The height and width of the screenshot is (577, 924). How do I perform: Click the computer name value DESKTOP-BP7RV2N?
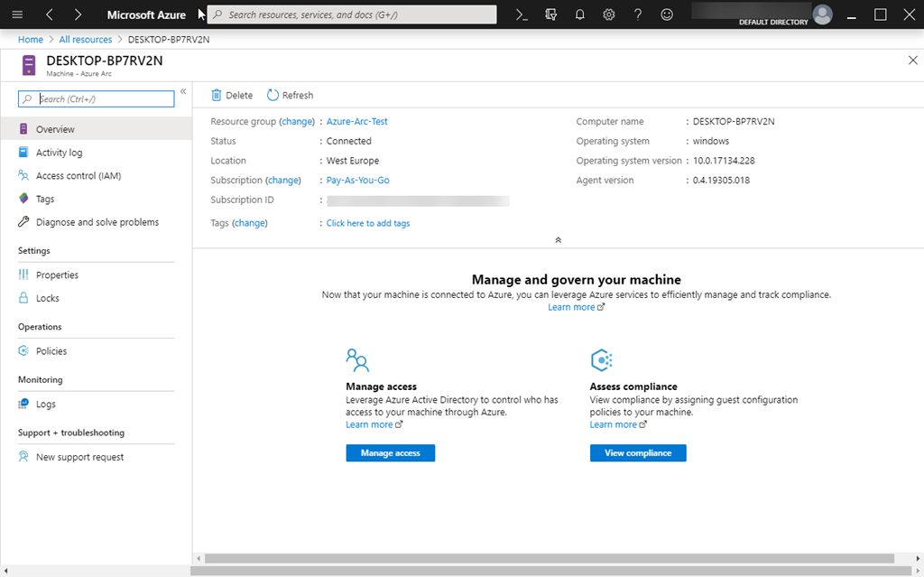[x=734, y=122]
